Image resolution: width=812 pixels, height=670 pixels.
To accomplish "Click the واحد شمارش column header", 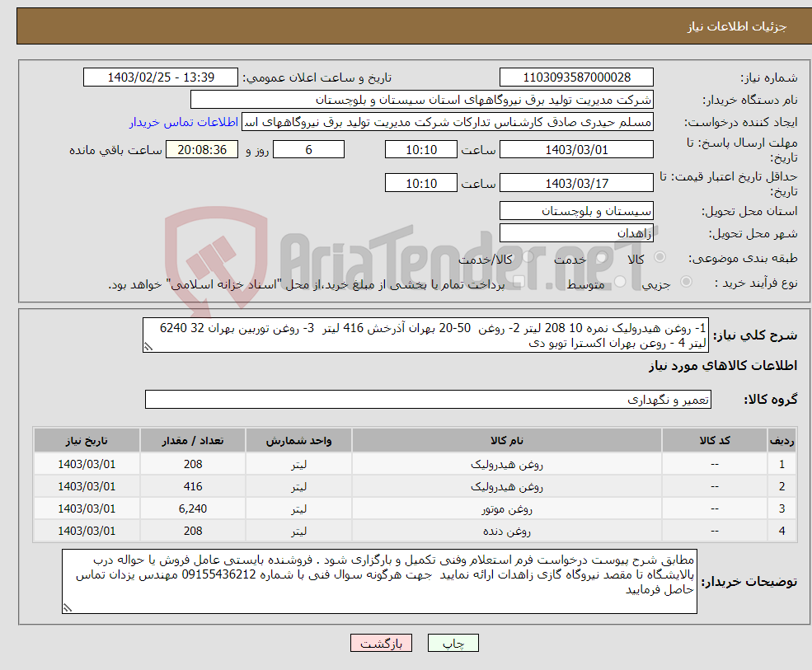I will click(298, 441).
